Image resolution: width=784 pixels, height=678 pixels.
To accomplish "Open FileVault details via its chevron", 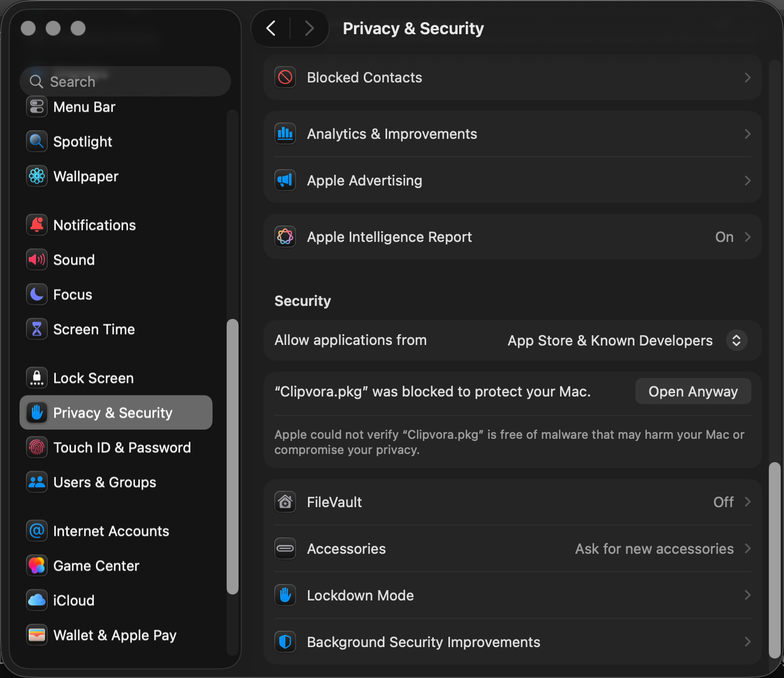I will click(x=748, y=502).
